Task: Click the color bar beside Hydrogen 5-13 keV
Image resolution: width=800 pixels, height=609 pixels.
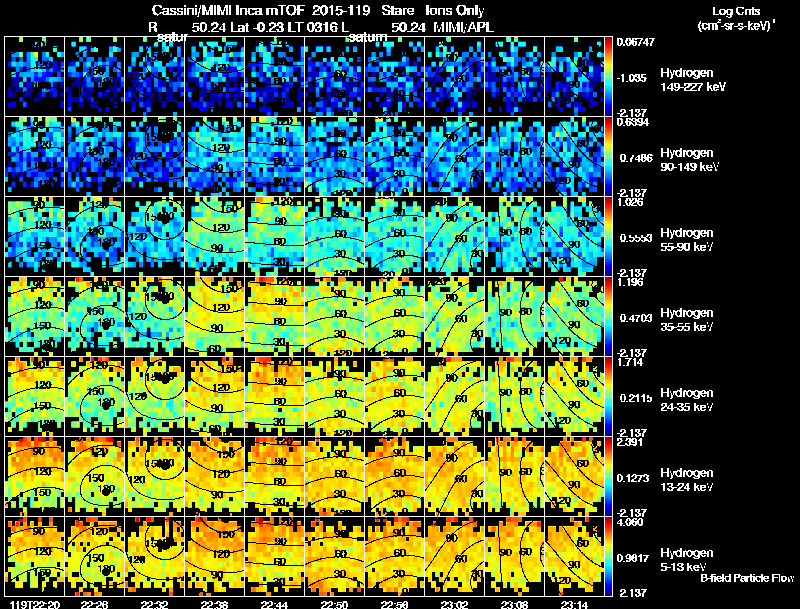Action: click(608, 556)
